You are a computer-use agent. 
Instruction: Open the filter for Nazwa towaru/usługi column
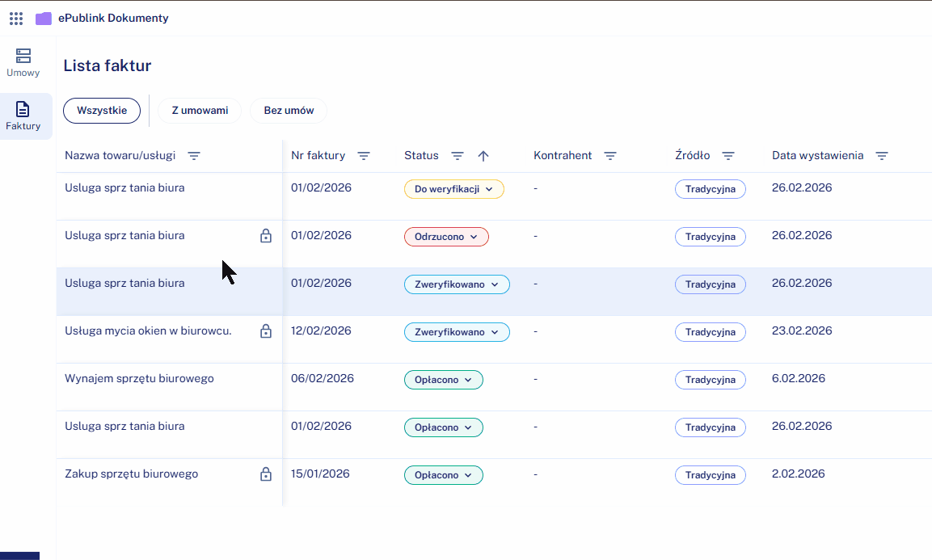[x=194, y=155]
